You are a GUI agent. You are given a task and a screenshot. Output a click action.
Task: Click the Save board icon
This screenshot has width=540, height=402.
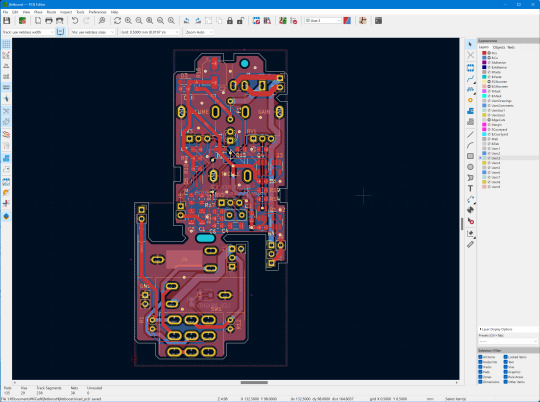pyautogui.click(x=7, y=21)
